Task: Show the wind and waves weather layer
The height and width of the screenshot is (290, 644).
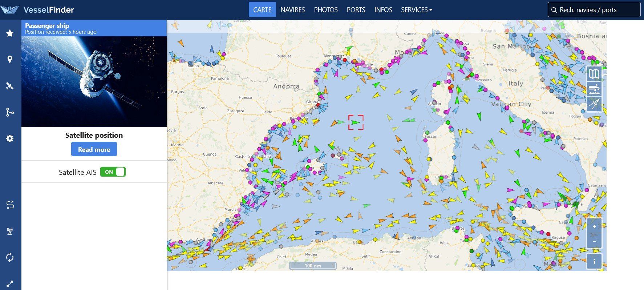Action: (x=594, y=89)
